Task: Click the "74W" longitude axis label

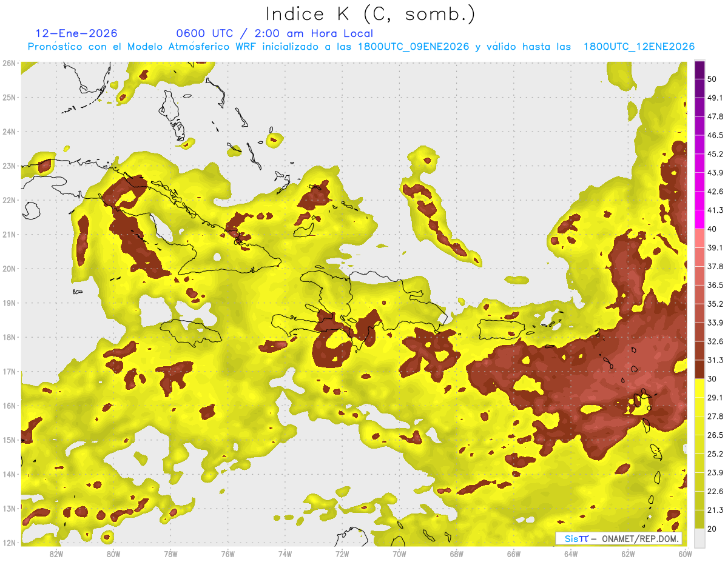Action: (x=285, y=554)
